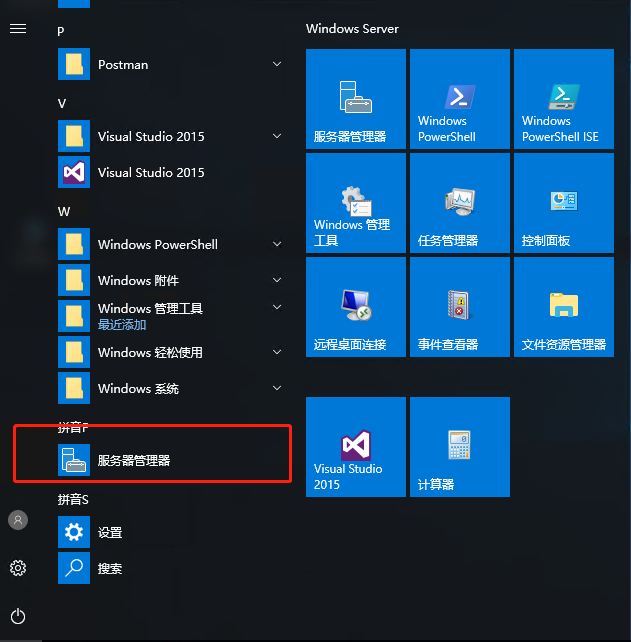Open the Windows 管理工具 tile
Viewport: 631px width, 642px height.
click(356, 203)
